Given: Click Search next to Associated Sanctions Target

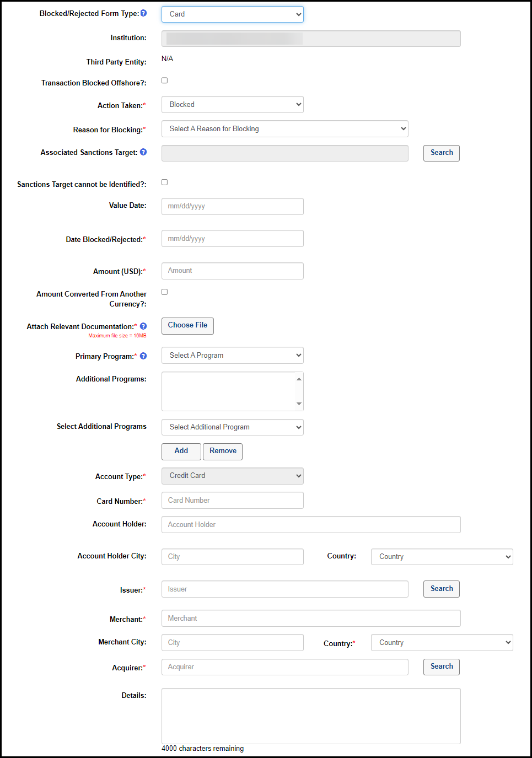Looking at the screenshot, I should [441, 153].
